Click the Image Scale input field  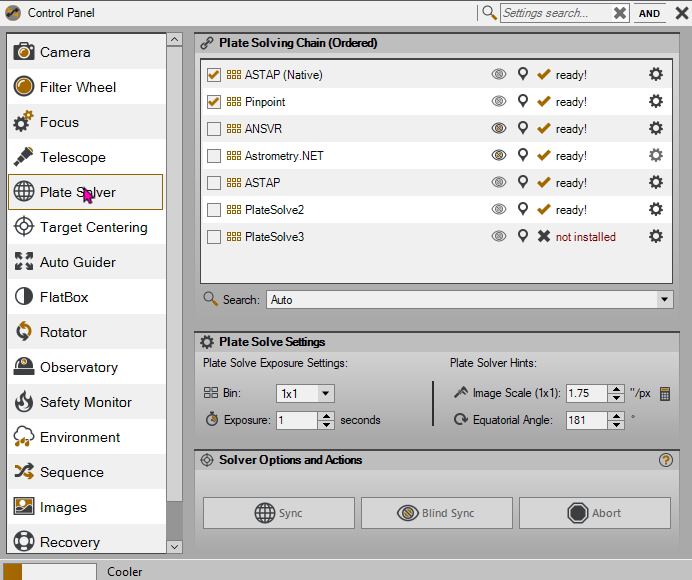click(587, 393)
